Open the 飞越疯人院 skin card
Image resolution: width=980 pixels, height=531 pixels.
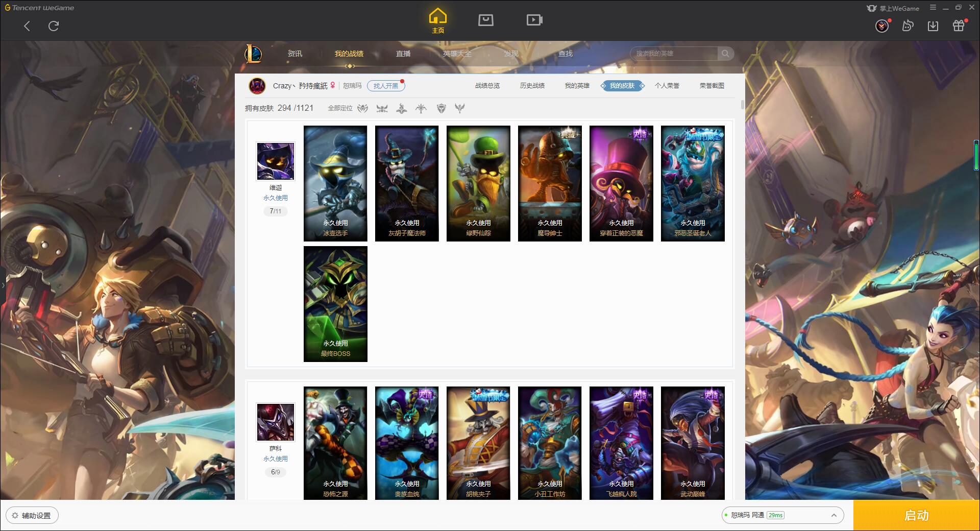(621, 443)
